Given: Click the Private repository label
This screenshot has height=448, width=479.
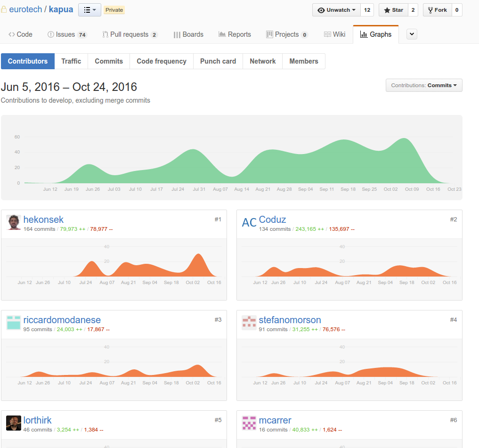Looking at the screenshot, I should point(114,10).
